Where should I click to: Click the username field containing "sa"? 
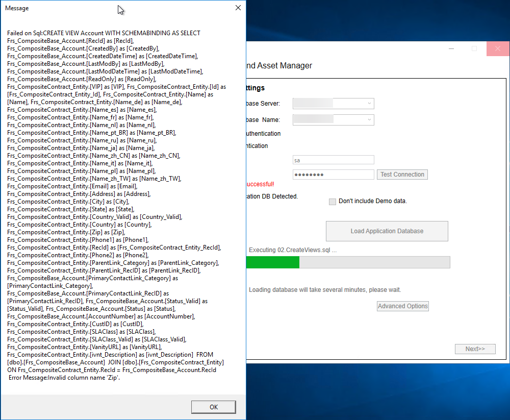pos(333,160)
